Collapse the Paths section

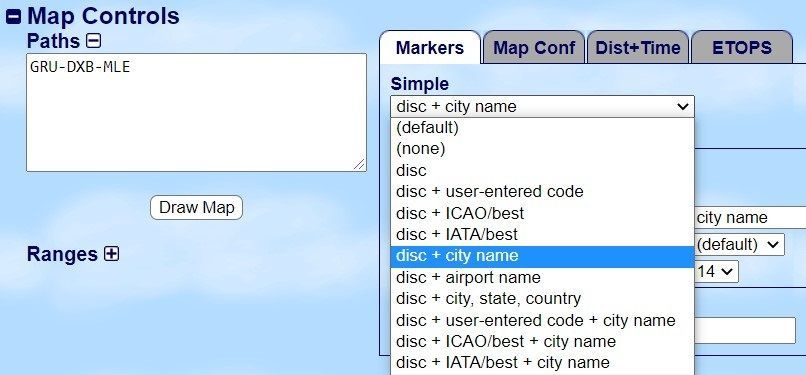click(94, 41)
